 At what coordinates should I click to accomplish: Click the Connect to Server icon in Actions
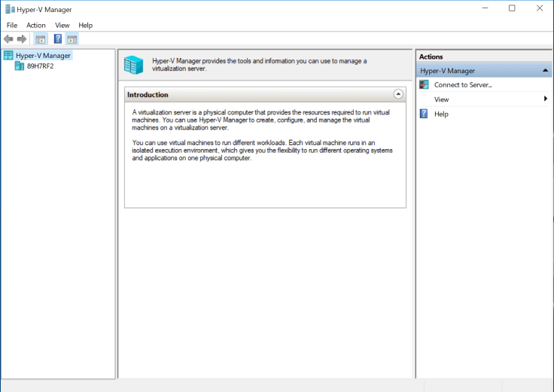425,85
